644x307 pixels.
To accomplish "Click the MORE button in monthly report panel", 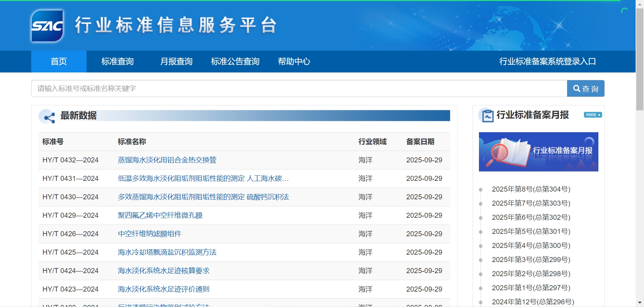I will [x=593, y=115].
